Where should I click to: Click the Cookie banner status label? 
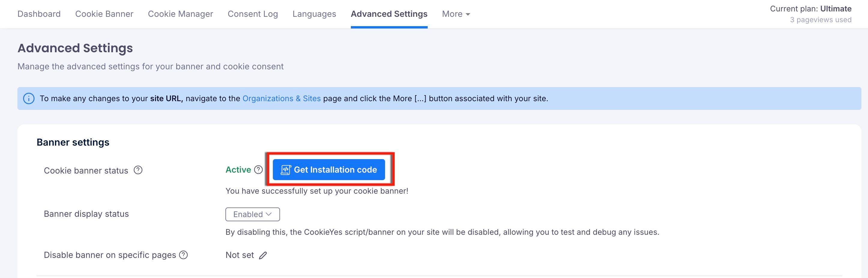86,171
